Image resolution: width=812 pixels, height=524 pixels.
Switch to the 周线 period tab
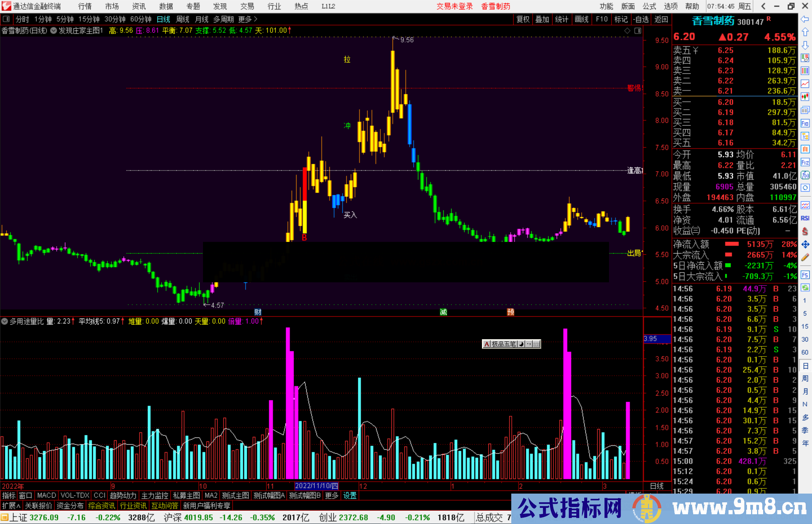click(183, 19)
